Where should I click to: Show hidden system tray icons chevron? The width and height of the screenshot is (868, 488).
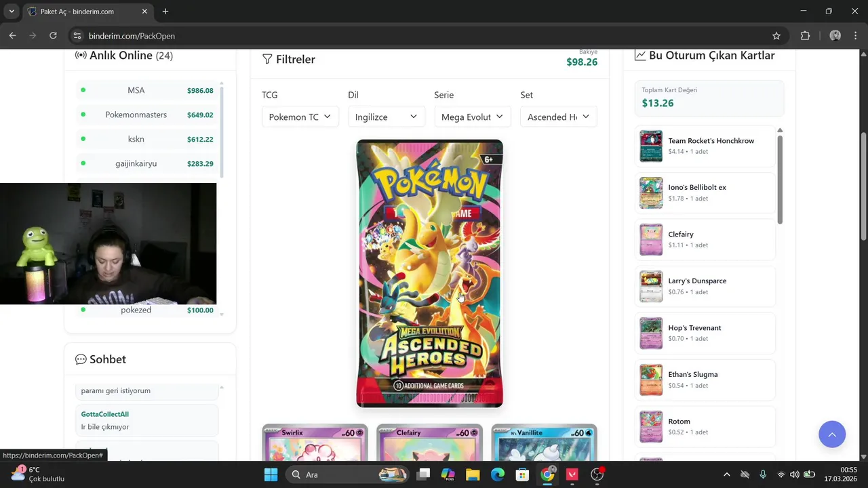[727, 474]
